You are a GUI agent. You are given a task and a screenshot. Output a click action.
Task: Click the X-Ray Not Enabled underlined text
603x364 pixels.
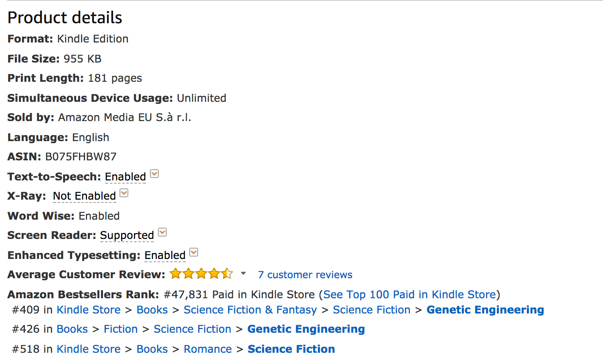pos(85,196)
